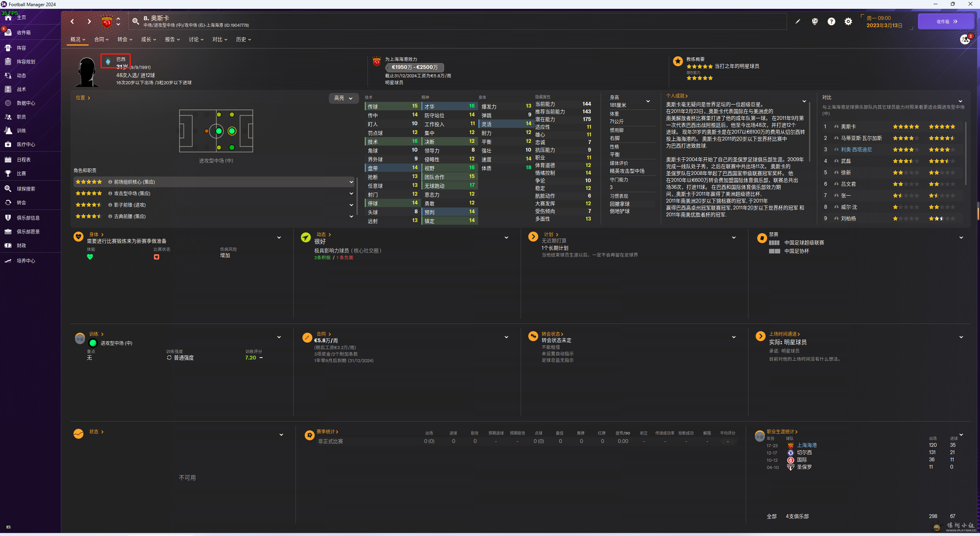Open 医疗中心 medical centre in sidebar
Image resolution: width=980 pixels, height=536 pixels.
coord(26,144)
